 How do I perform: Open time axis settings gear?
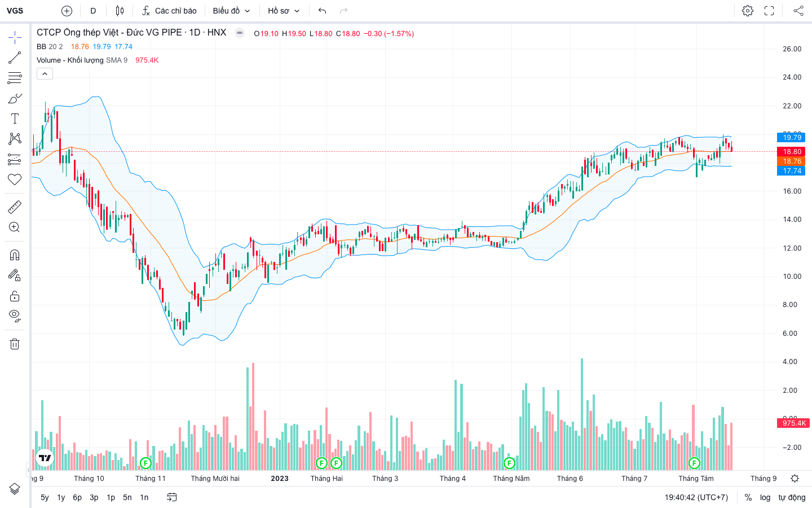795,478
